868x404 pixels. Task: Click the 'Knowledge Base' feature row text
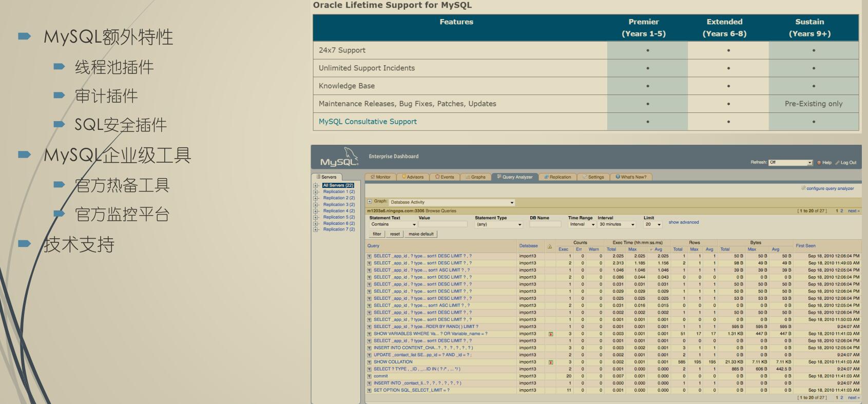click(x=346, y=86)
